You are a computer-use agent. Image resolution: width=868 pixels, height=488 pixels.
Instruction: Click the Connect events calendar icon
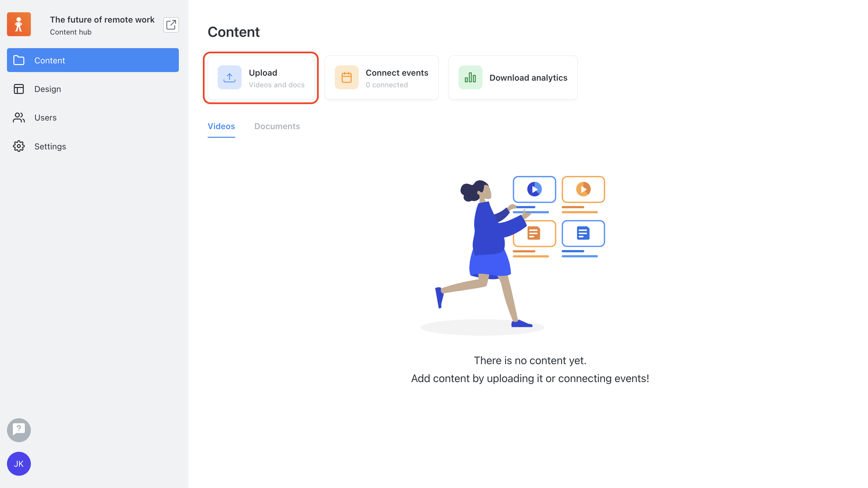pos(347,78)
